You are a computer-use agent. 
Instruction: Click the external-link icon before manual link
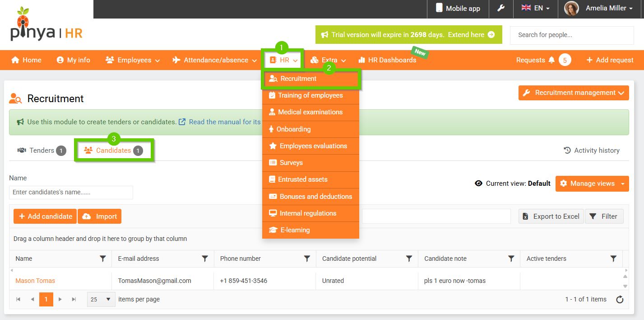click(182, 122)
